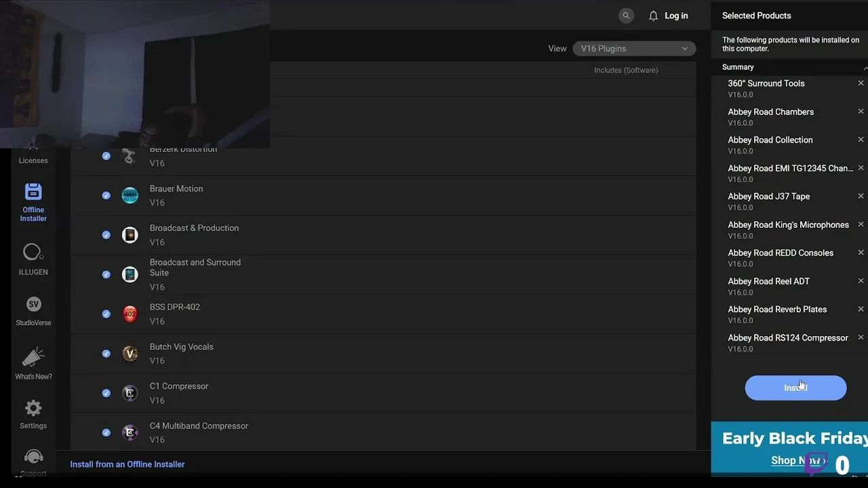This screenshot has height=488, width=868.
Task: Click the Butch Vig Vocals plugin icon
Action: 130,353
